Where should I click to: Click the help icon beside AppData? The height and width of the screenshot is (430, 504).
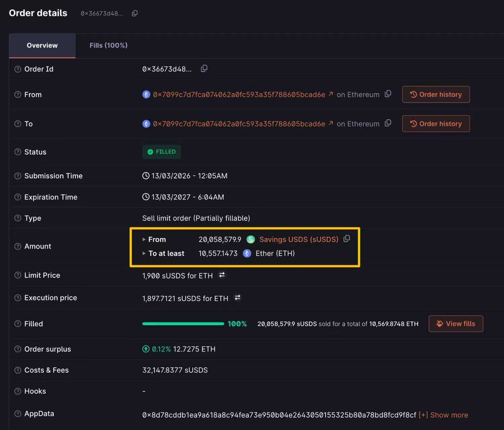pyautogui.click(x=18, y=414)
